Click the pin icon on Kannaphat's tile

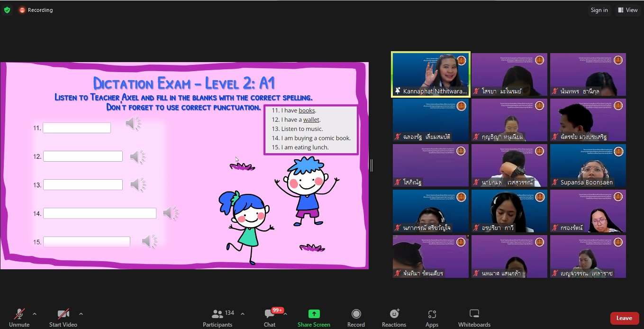coord(398,91)
